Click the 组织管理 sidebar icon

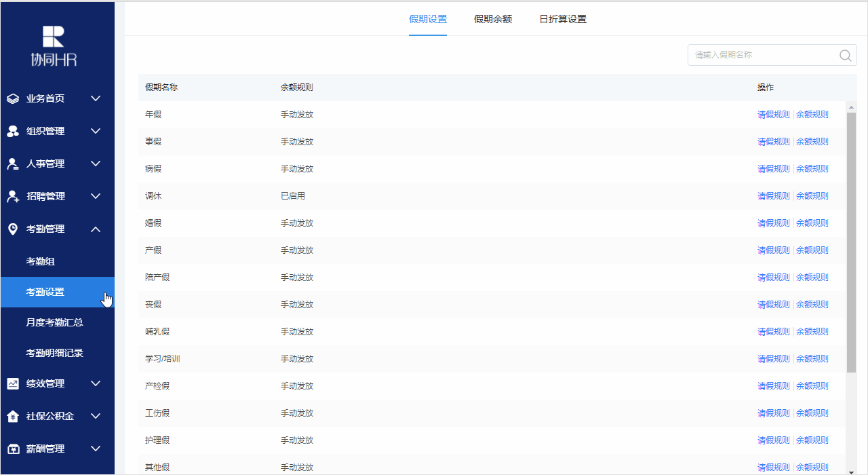click(13, 131)
